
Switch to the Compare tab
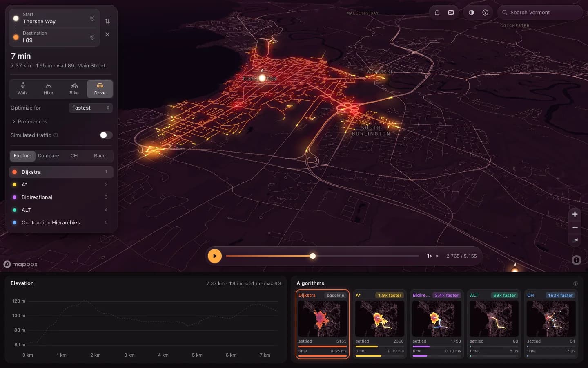48,156
